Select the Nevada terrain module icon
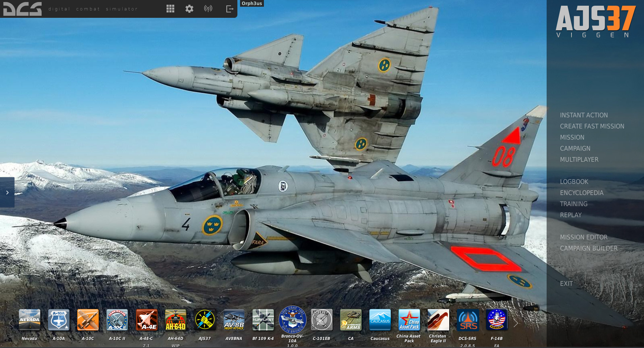 tap(30, 320)
